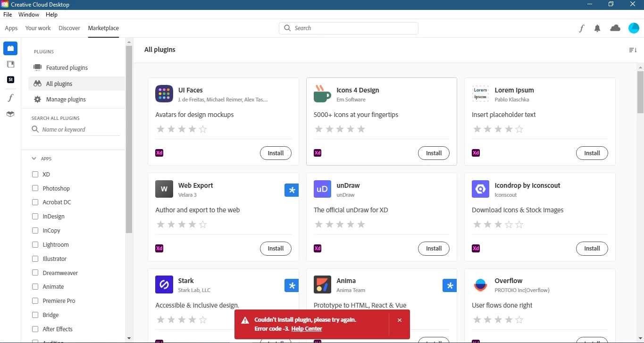Select the Lightroom filter checkbox
The width and height of the screenshot is (644, 343).
[35, 244]
